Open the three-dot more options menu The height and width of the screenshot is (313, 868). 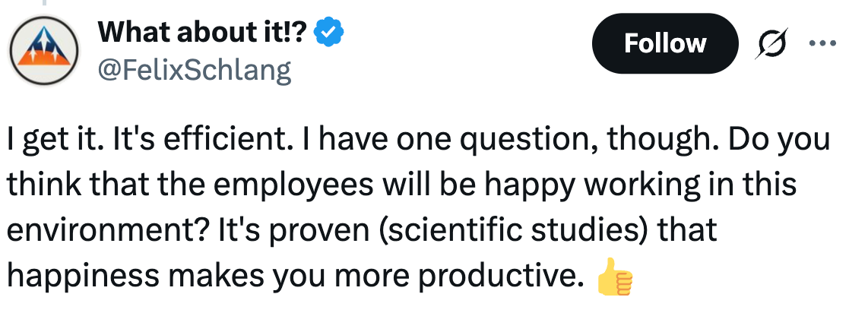tap(822, 43)
